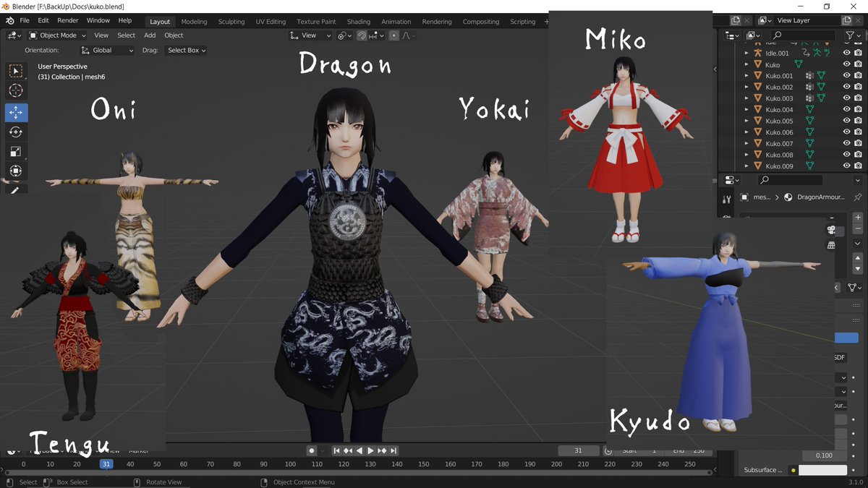Open the viewport Object menu

coord(174,35)
